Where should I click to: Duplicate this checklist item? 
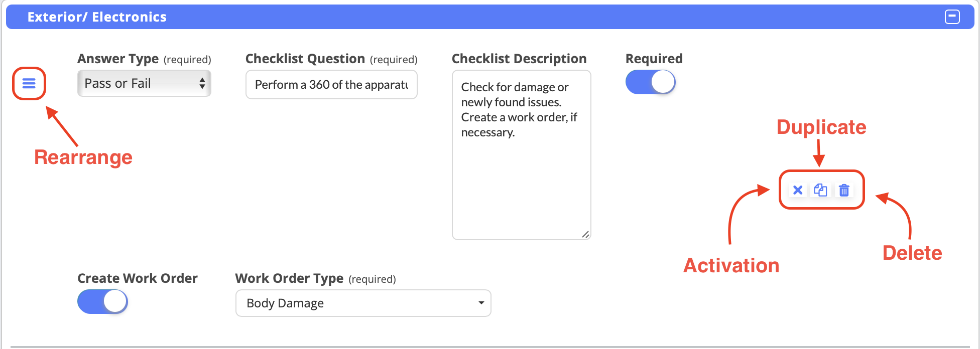click(x=820, y=190)
